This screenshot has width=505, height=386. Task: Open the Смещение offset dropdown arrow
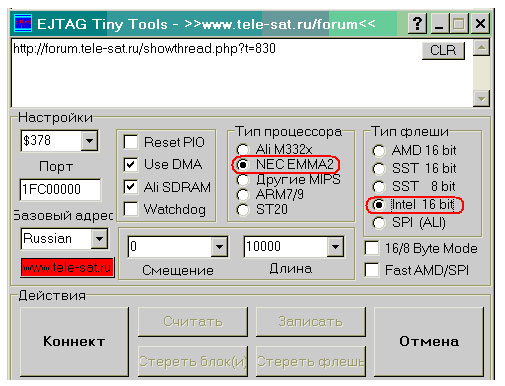(x=219, y=247)
